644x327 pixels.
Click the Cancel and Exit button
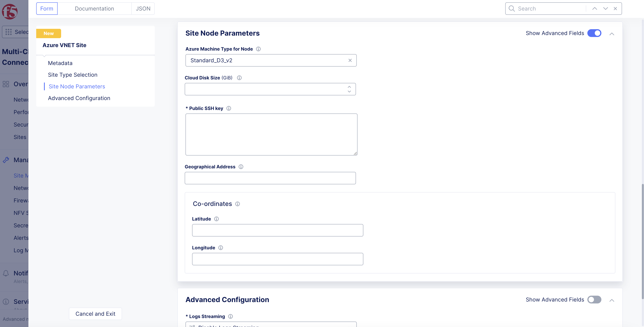(x=95, y=314)
